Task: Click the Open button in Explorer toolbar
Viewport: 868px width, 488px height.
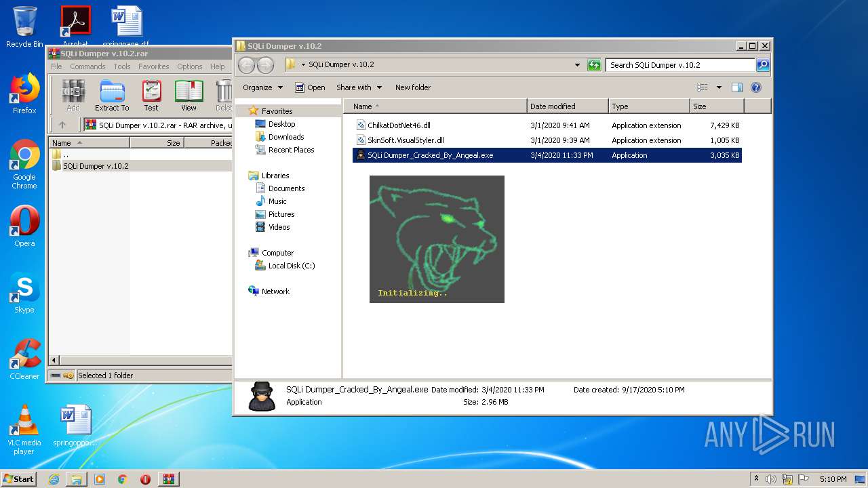Action: (x=310, y=87)
